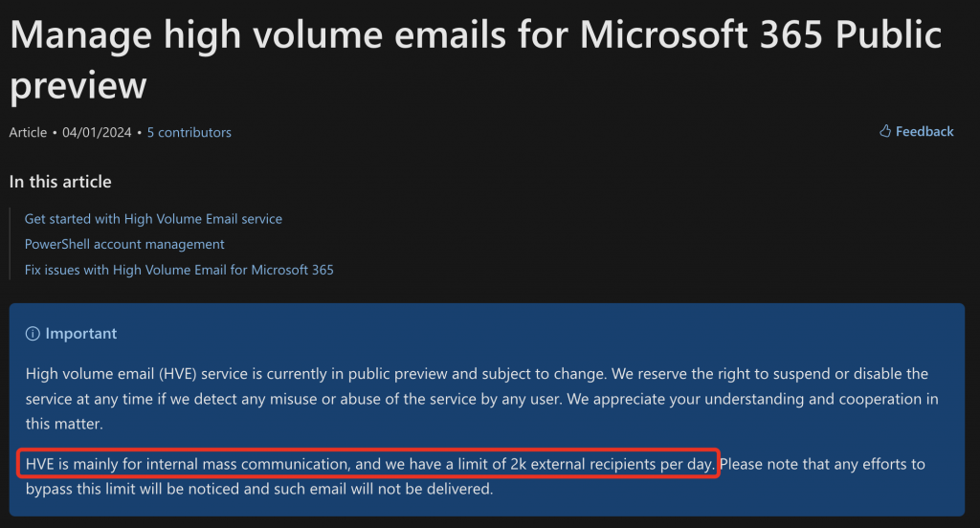The height and width of the screenshot is (528, 980).
Task: Click the info icon beside Important
Action: pyautogui.click(x=33, y=334)
